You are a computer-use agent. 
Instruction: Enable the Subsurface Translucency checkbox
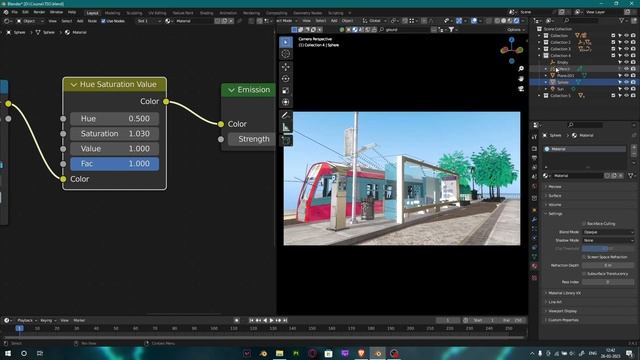(584, 274)
